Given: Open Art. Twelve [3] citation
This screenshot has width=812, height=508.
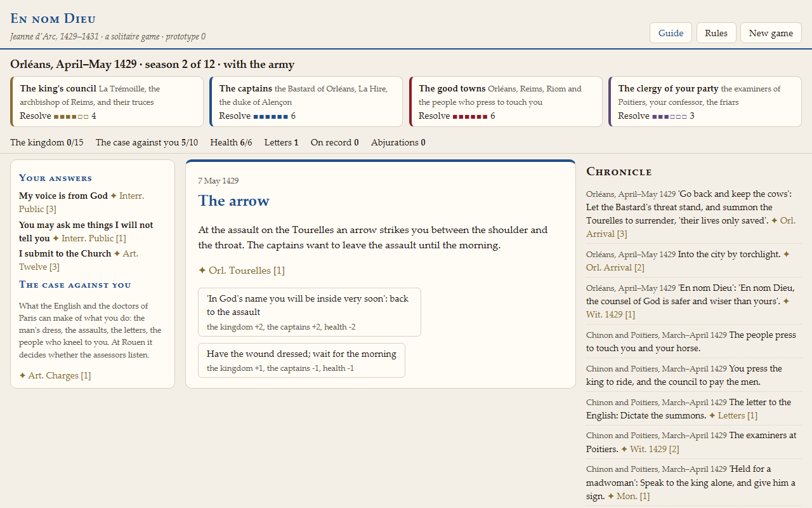Looking at the screenshot, I should pos(79,260).
